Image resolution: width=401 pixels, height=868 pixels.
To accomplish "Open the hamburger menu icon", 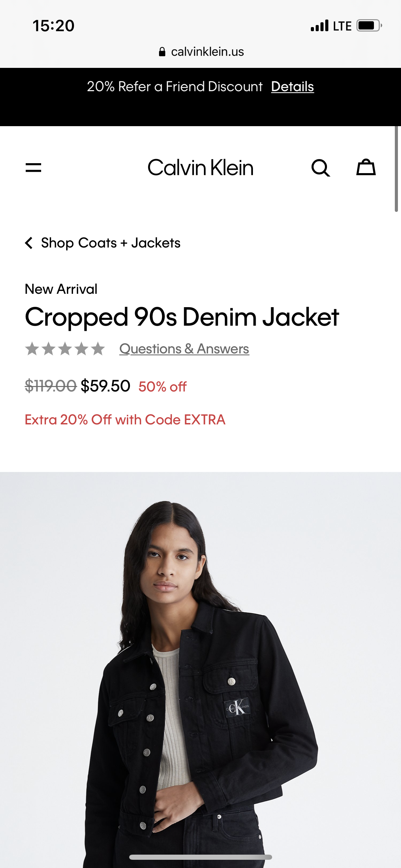I will point(33,168).
